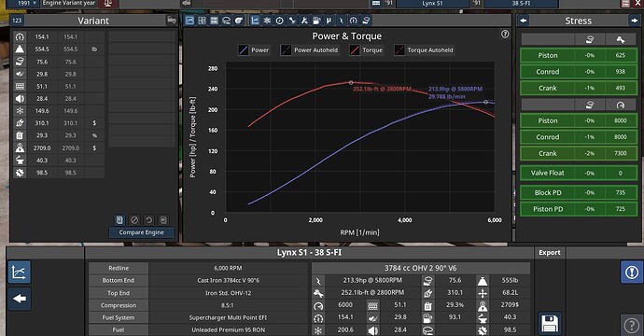Click the Lynx S1 - 38 S-FI title bar
Screen dimensions: 644x336
[x=309, y=253]
